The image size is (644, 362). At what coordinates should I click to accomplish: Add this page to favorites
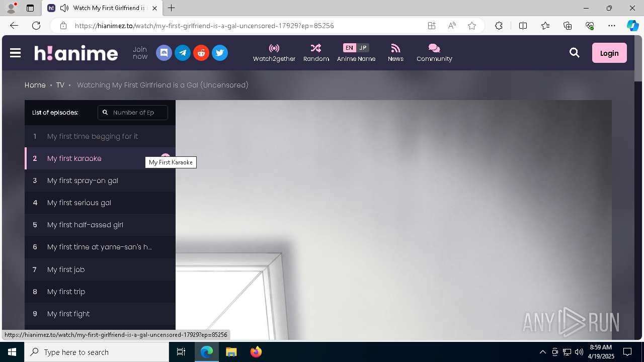[x=472, y=26]
